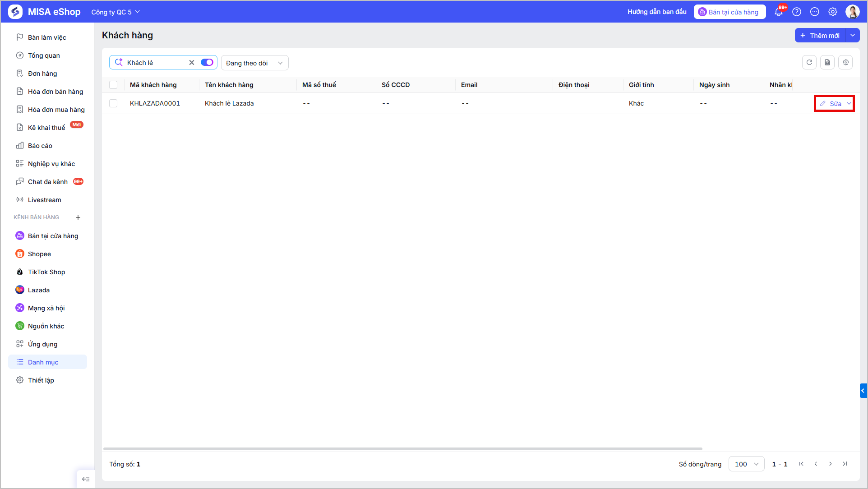Select the KHLAZADA0001 row checkbox
This screenshot has height=489, width=868.
[113, 103]
